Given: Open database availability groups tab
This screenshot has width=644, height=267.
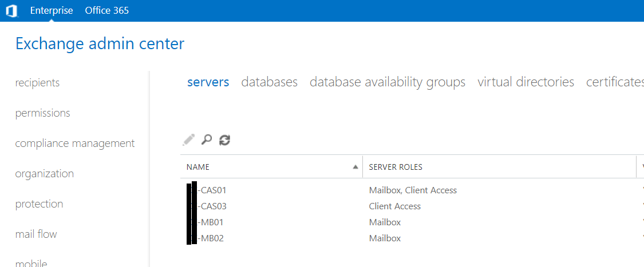Looking at the screenshot, I should (388, 82).
